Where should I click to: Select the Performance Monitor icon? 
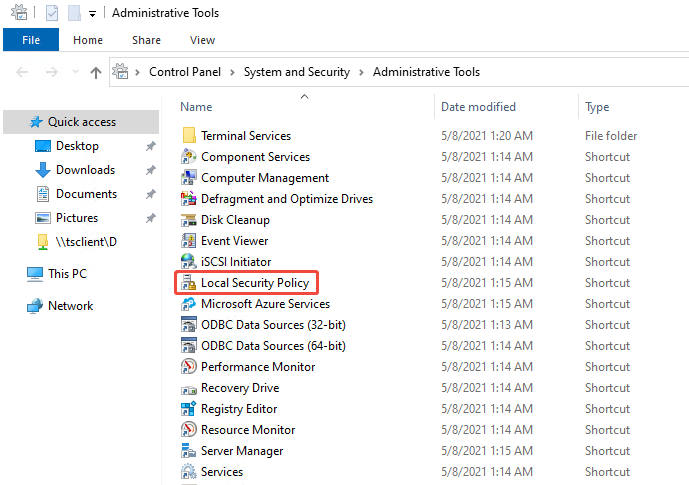(x=188, y=367)
